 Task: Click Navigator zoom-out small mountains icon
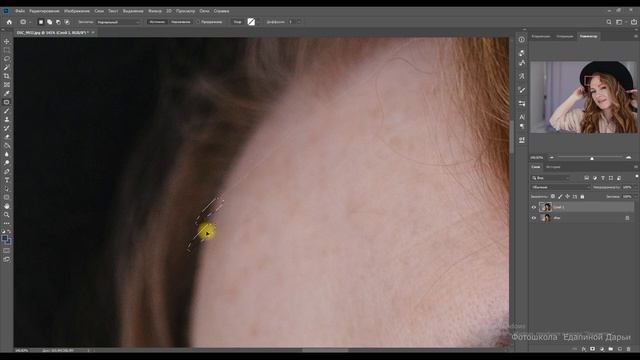pos(552,158)
